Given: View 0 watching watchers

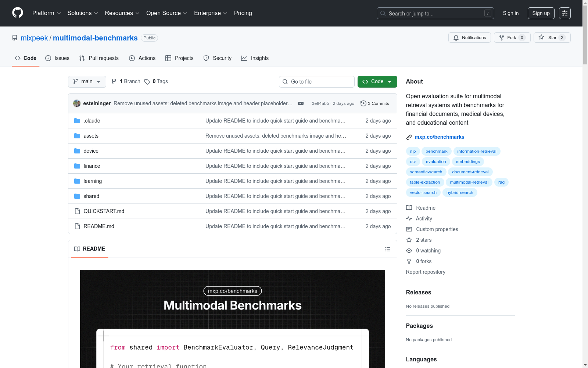Looking at the screenshot, I should click(x=423, y=251).
